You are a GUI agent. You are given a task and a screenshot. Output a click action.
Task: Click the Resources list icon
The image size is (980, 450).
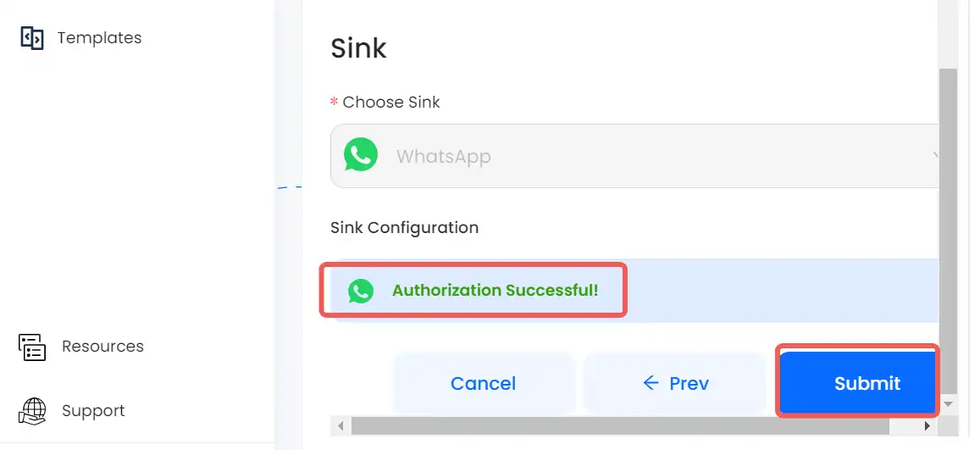click(x=32, y=347)
